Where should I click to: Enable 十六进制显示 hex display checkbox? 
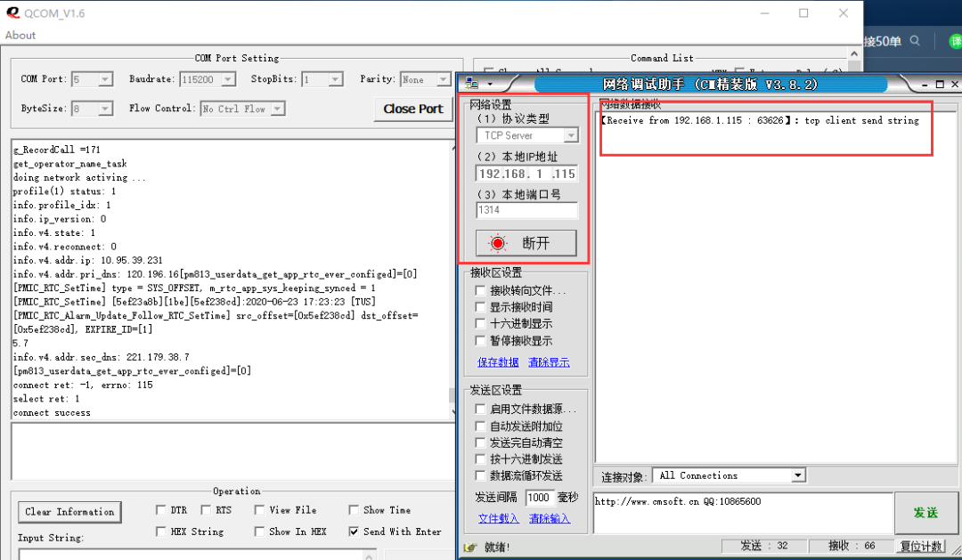tap(480, 324)
